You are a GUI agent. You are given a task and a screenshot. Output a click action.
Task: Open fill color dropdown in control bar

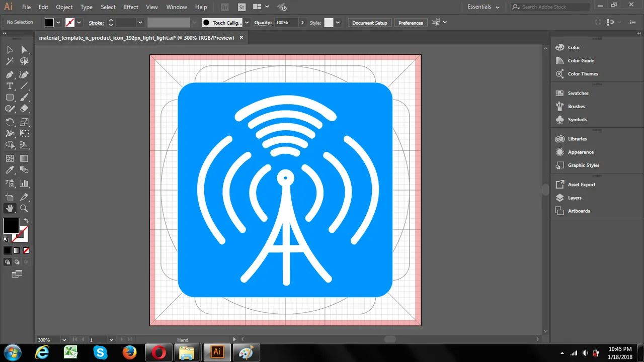pos(58,23)
